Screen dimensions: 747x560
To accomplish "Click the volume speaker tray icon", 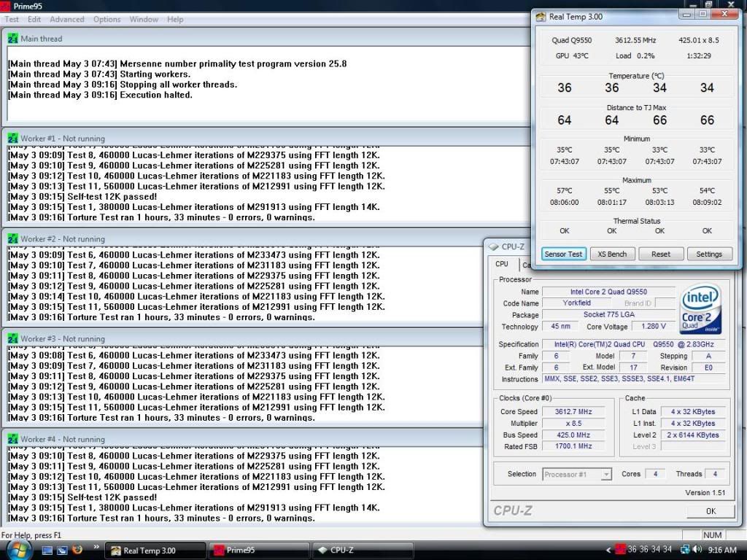I will [x=697, y=550].
